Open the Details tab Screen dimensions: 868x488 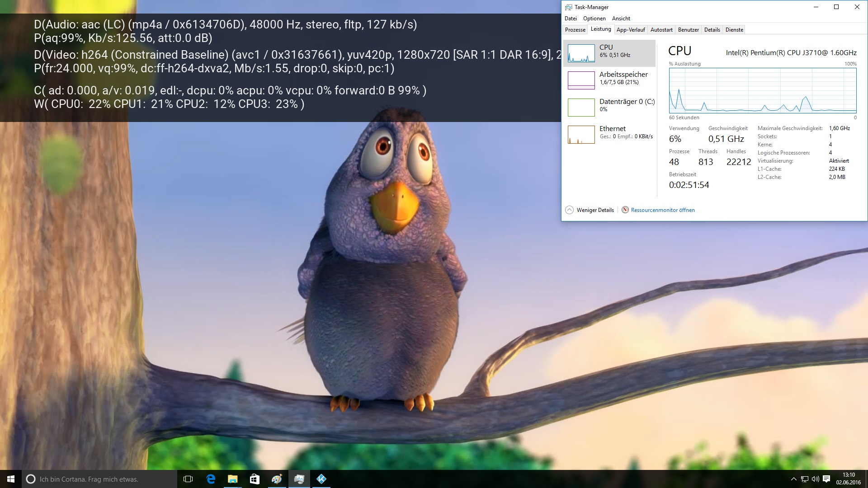tap(712, 30)
